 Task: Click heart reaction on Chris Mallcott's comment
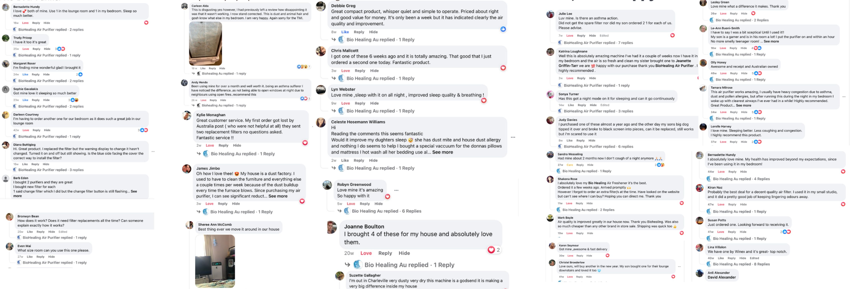503,68
